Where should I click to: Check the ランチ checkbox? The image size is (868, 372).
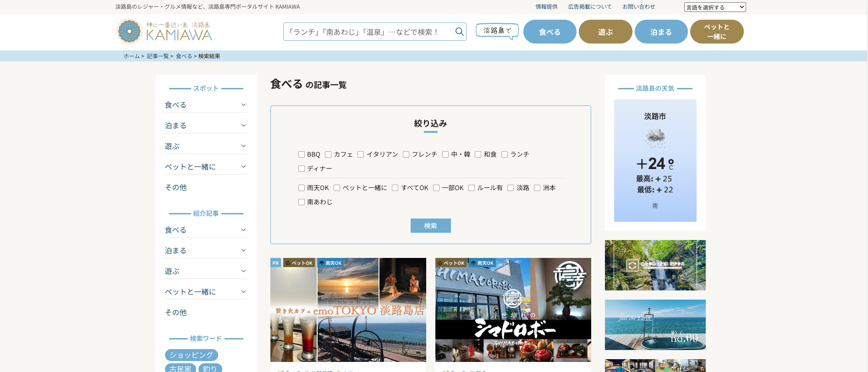coord(505,154)
